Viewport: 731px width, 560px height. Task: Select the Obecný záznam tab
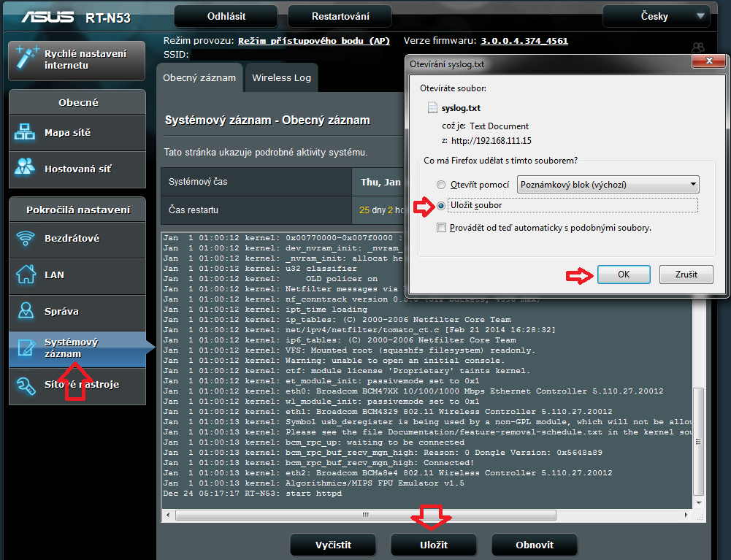(x=199, y=77)
